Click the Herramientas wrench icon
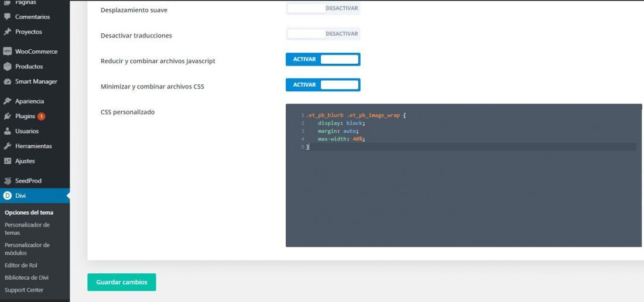 tap(7, 146)
